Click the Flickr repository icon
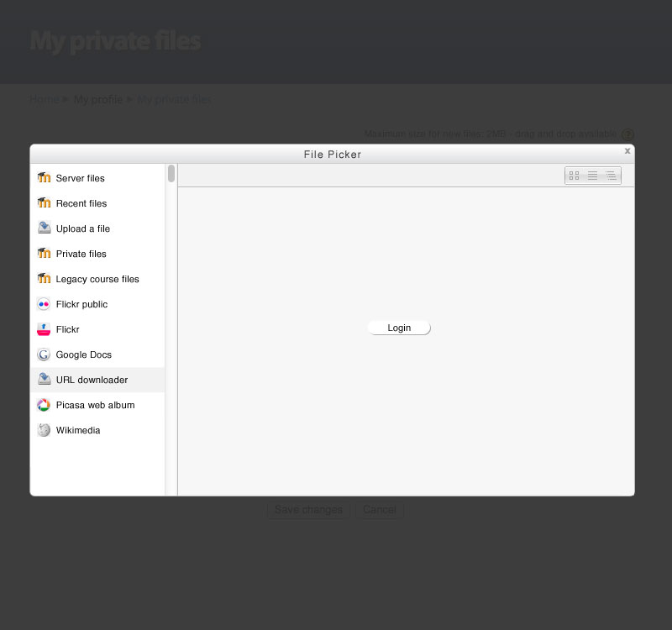This screenshot has width=672, height=630. (44, 329)
